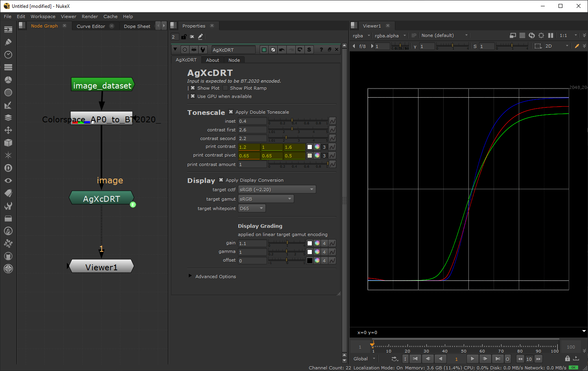
Task: Open AgXcDRT node help question mark
Action: coord(321,50)
